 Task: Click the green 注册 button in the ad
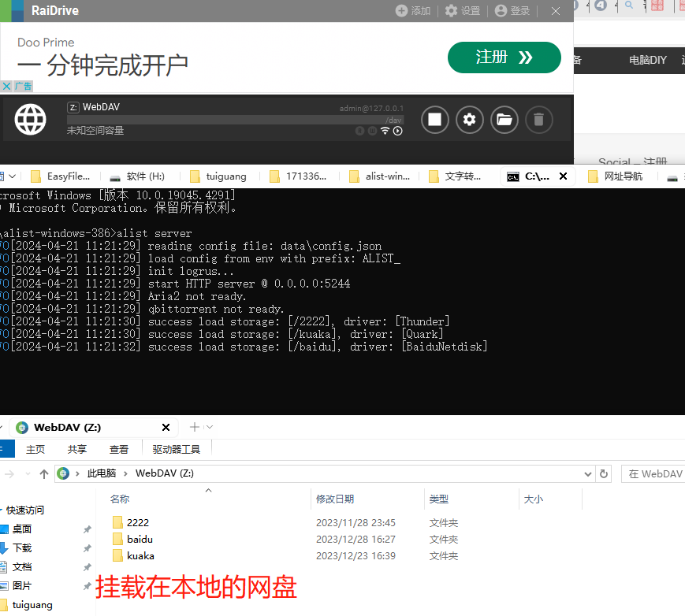tap(504, 58)
